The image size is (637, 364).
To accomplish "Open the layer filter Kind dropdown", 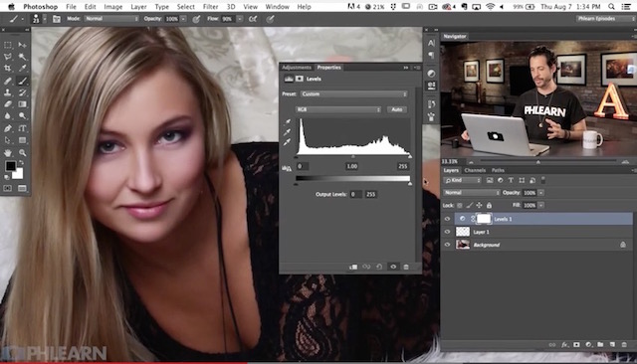I will 463,180.
